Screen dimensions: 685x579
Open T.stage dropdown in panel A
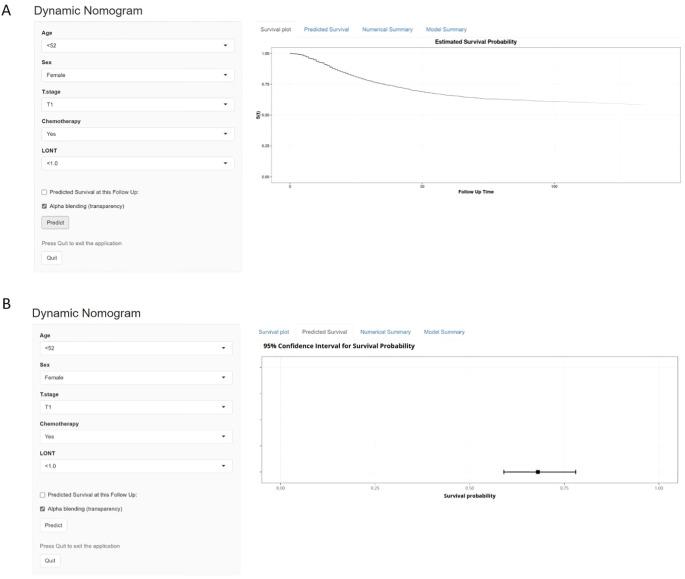point(137,104)
